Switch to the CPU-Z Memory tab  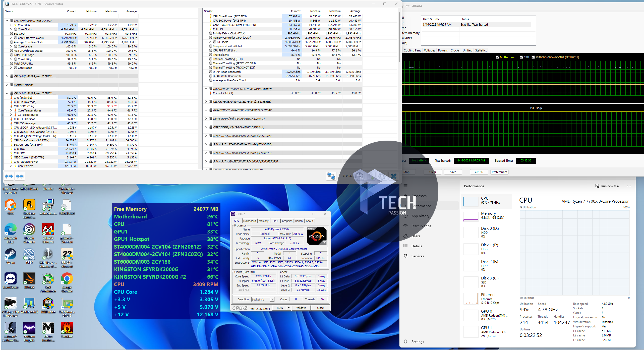coord(264,221)
